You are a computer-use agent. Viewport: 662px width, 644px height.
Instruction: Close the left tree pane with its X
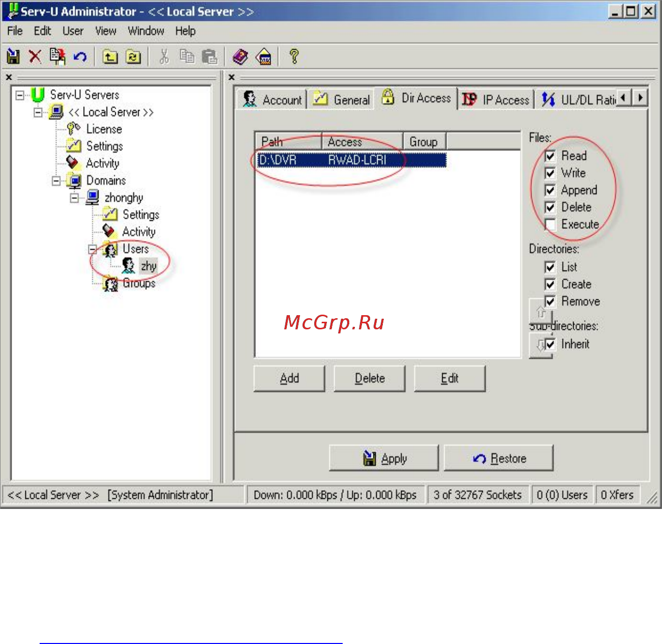pos(9,77)
